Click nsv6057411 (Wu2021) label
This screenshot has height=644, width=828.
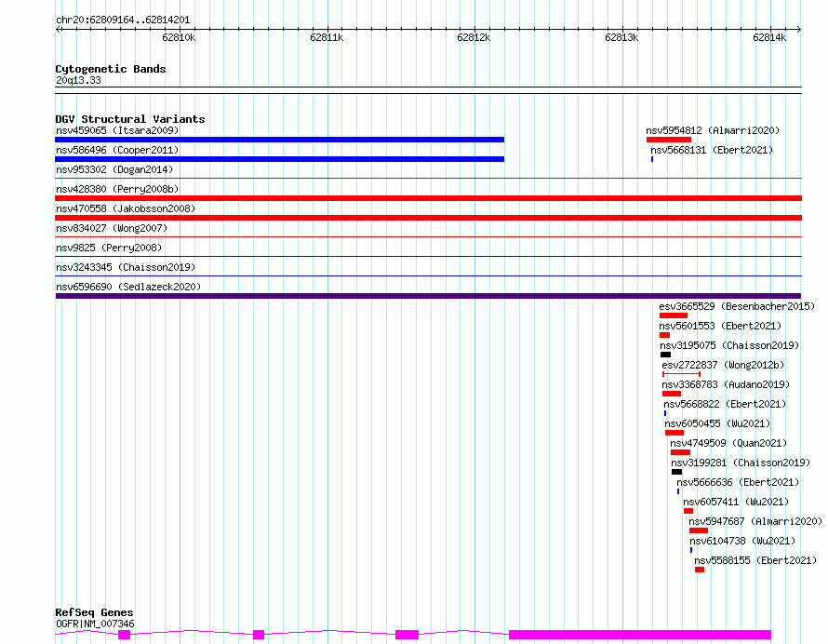coord(736,502)
